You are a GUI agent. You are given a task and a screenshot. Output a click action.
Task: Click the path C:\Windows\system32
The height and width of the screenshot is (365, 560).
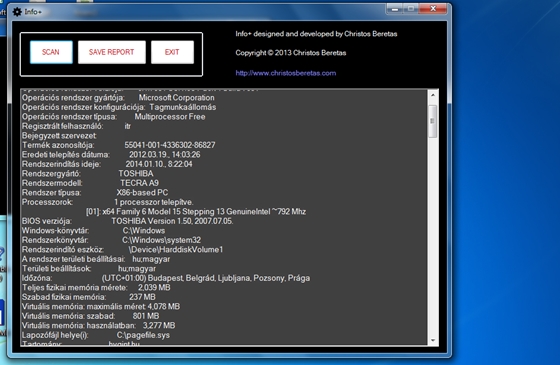161,240
